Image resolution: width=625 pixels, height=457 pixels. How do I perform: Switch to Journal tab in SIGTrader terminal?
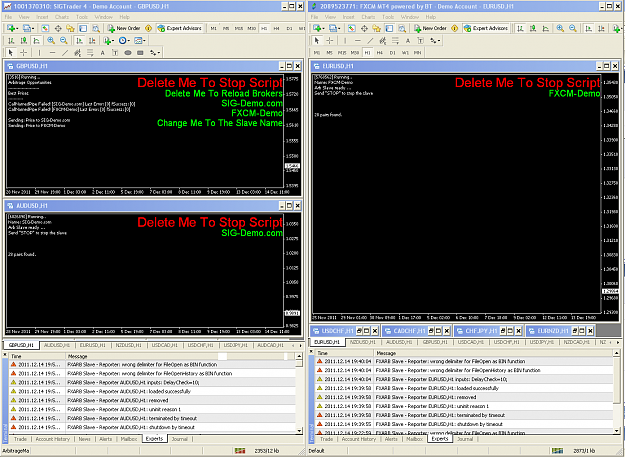[179, 439]
